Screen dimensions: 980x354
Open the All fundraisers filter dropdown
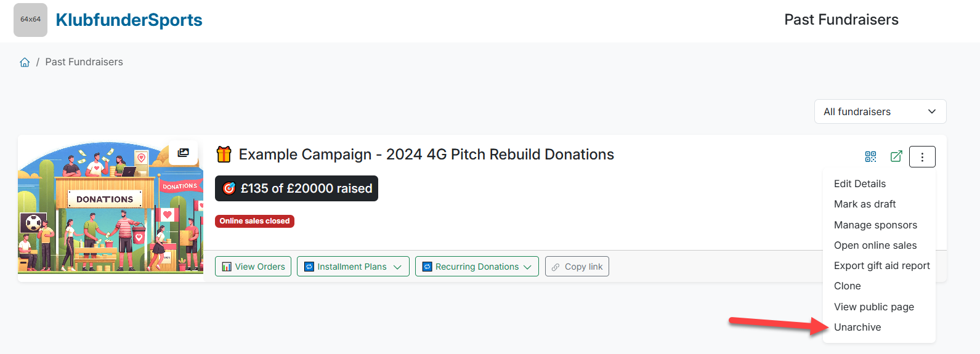[x=880, y=111]
